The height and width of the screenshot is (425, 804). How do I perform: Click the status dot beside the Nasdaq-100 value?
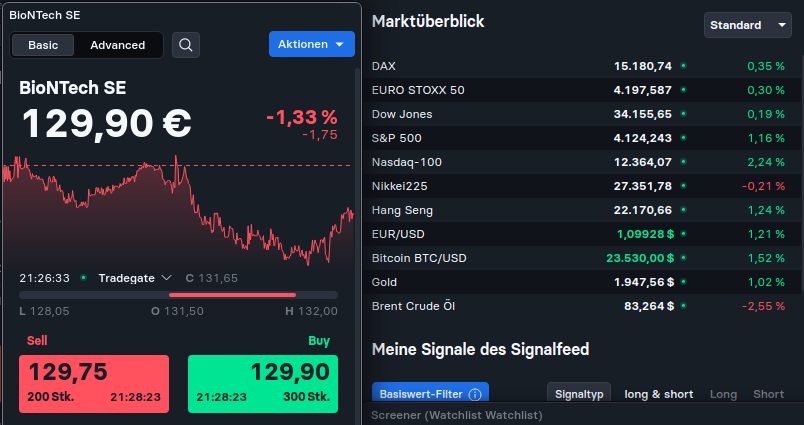[683, 162]
